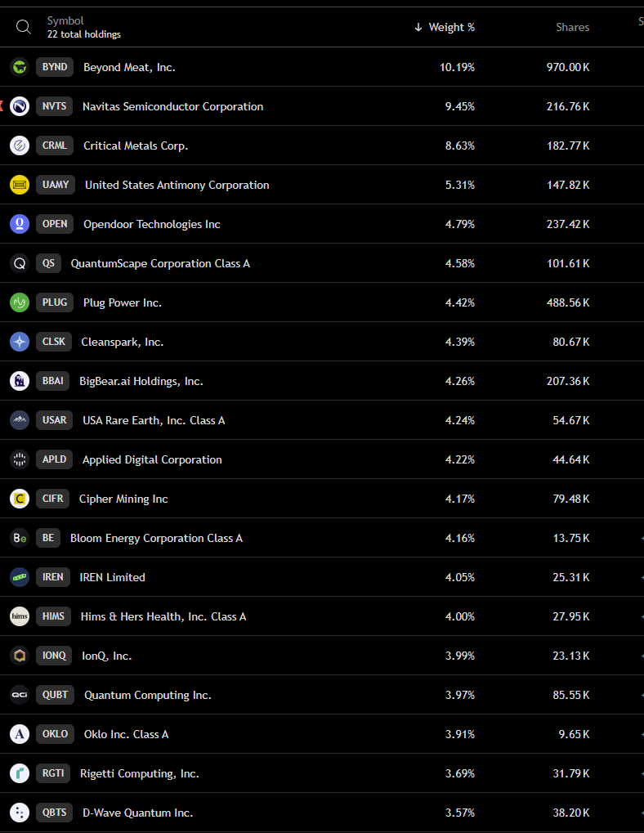644x833 pixels.
Task: Click the IonQ hexagon logo icon
Action: 20,656
